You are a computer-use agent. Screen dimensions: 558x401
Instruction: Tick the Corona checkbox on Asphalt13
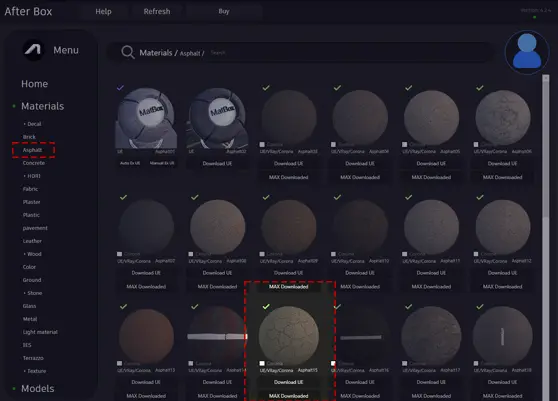(x=120, y=363)
